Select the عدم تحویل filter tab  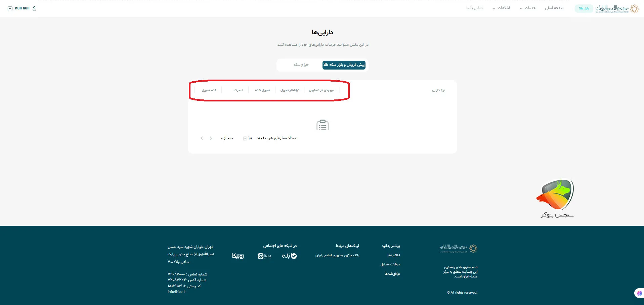tap(209, 90)
